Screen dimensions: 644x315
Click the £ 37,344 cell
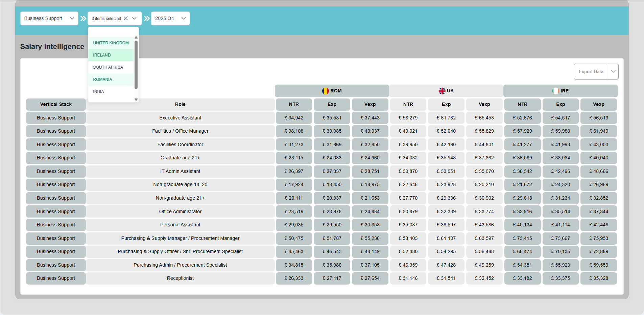pyautogui.click(x=598, y=211)
